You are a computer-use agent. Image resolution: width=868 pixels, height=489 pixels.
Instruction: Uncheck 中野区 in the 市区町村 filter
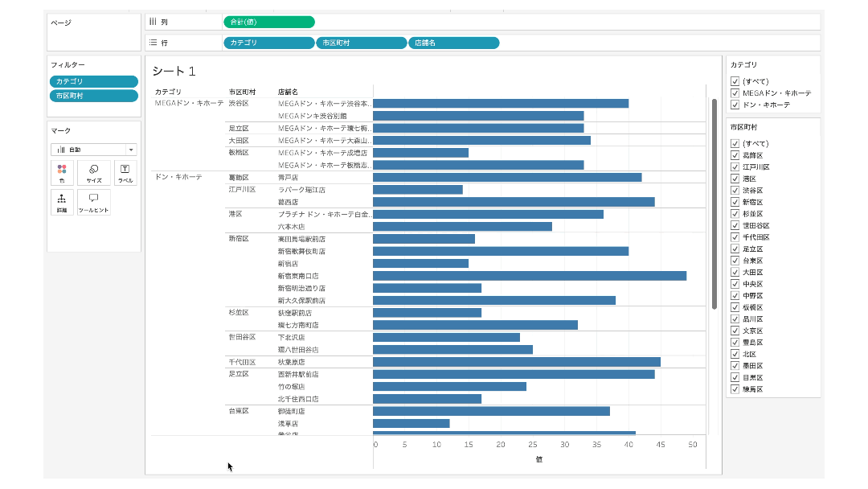[x=735, y=296]
